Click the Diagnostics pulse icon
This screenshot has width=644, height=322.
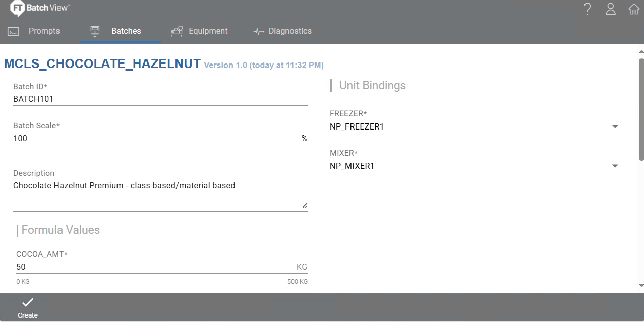tap(259, 31)
